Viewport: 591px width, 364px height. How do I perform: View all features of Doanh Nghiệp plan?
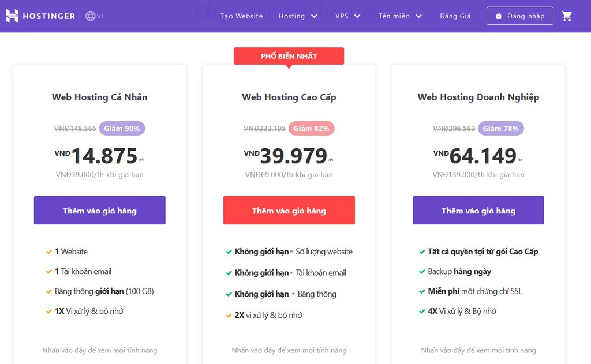[x=478, y=350]
